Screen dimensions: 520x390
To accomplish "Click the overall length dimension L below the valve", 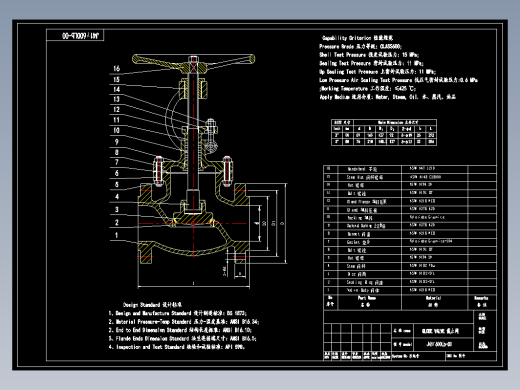I will pos(193,284).
